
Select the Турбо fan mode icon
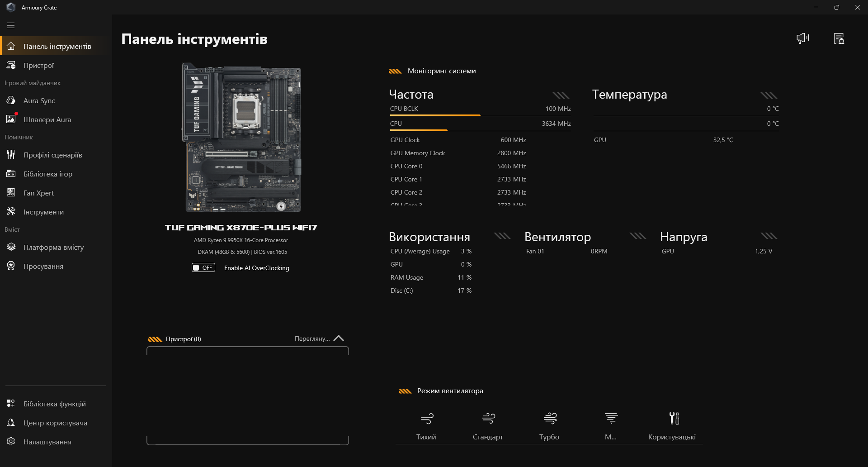click(x=550, y=418)
